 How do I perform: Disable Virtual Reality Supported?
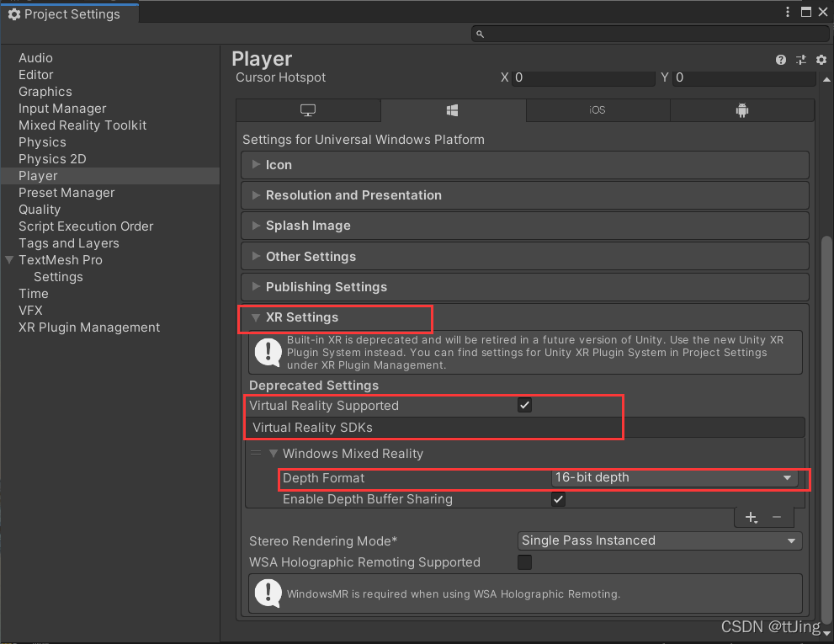coord(524,405)
